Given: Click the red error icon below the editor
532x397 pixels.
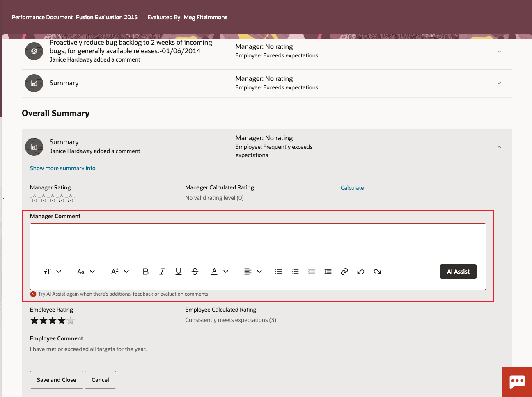Looking at the screenshot, I should coord(33,294).
